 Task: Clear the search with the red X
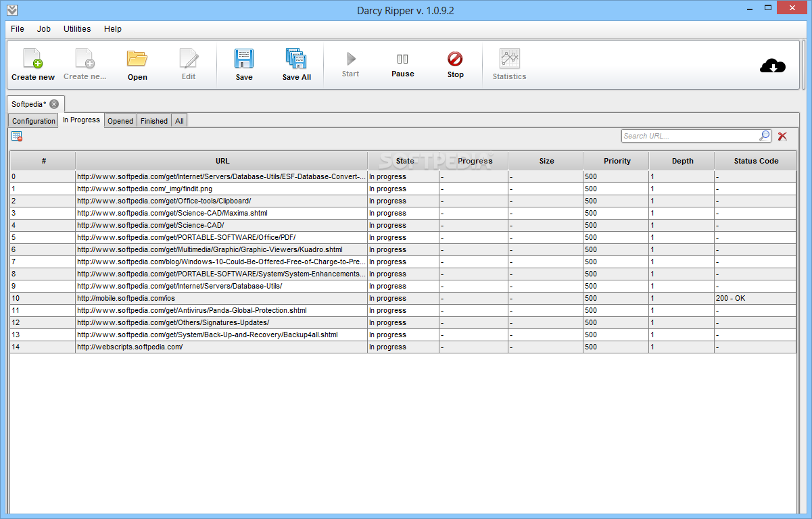tap(782, 136)
